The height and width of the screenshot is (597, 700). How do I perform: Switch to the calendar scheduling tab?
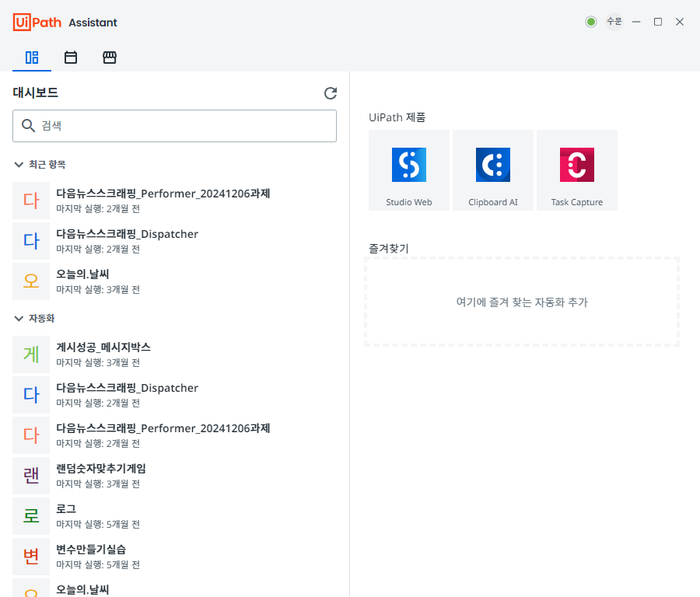(x=71, y=58)
